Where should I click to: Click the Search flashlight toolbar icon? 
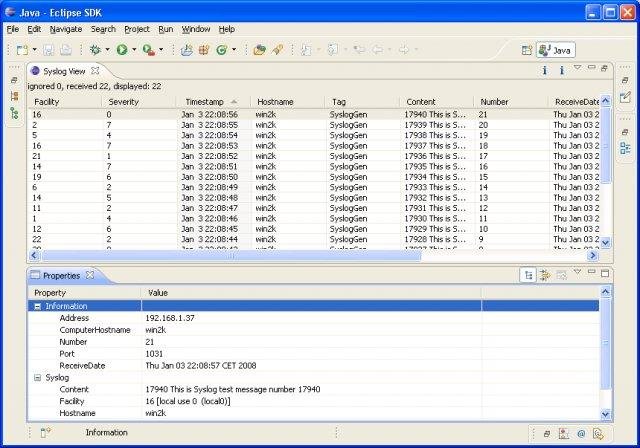pyautogui.click(x=278, y=50)
